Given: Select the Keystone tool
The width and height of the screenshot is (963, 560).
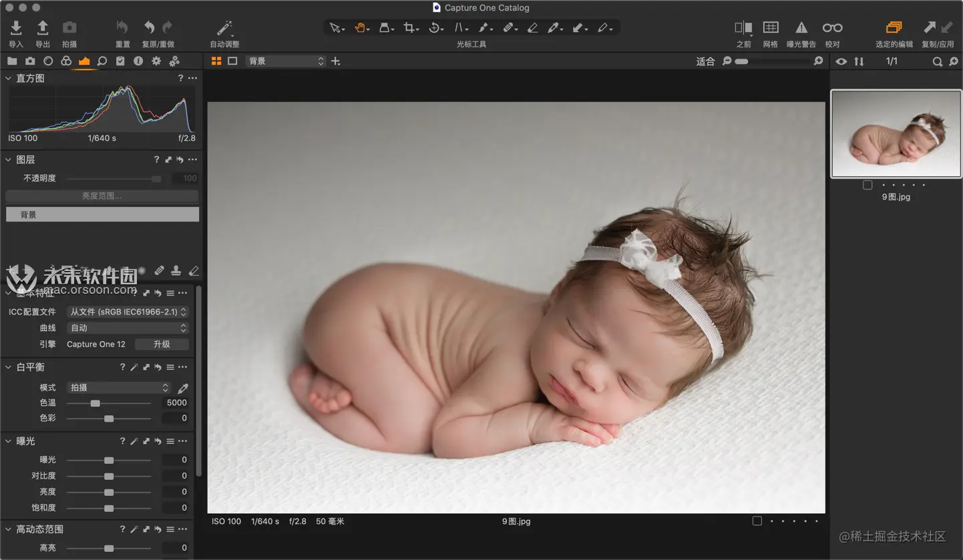Looking at the screenshot, I should [461, 28].
